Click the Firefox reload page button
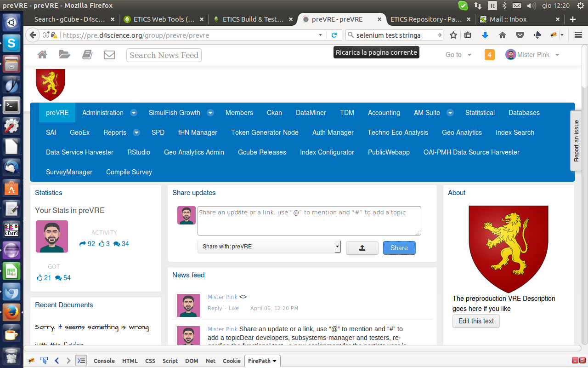 pos(334,35)
